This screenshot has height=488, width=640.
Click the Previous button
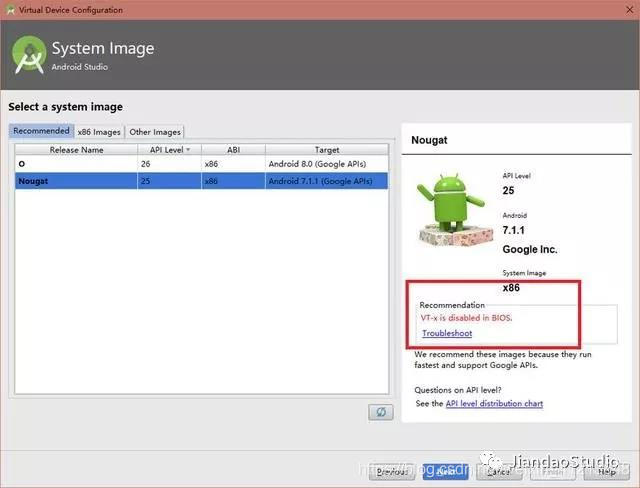(392, 472)
